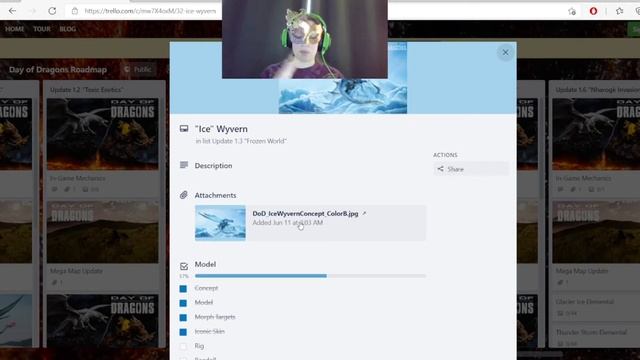
Task: Toggle the Morph Targets checkbox
Action: click(183, 317)
